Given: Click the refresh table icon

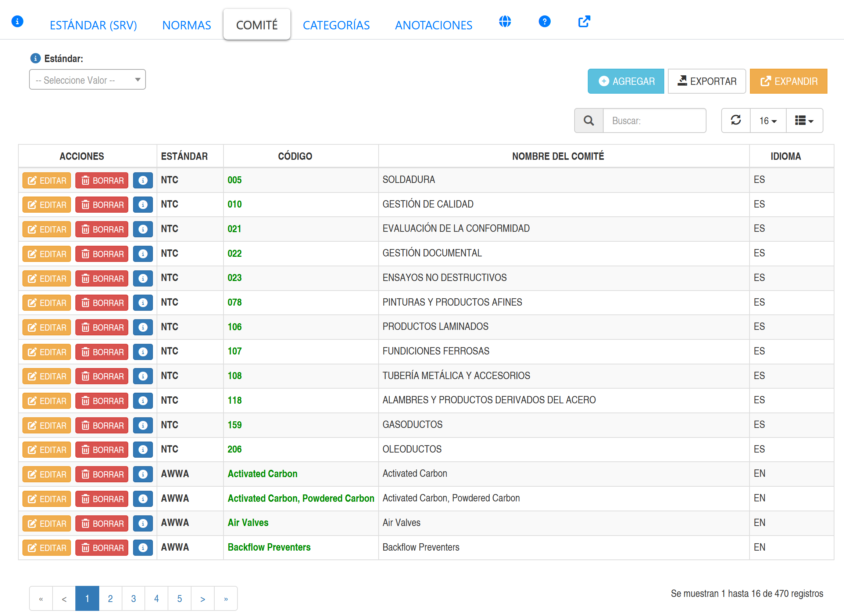Looking at the screenshot, I should pos(736,120).
